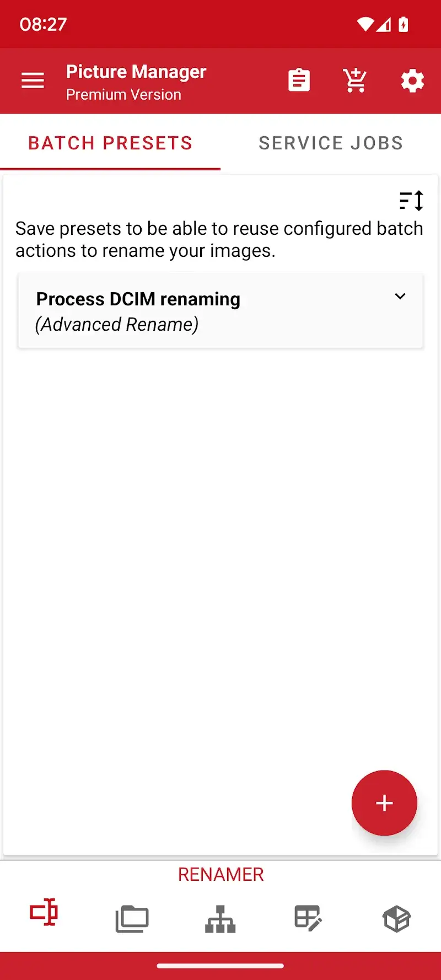Viewport: 441px width, 980px height.
Task: Open the hierarchy organizer bottom nav icon
Action: pos(220,919)
